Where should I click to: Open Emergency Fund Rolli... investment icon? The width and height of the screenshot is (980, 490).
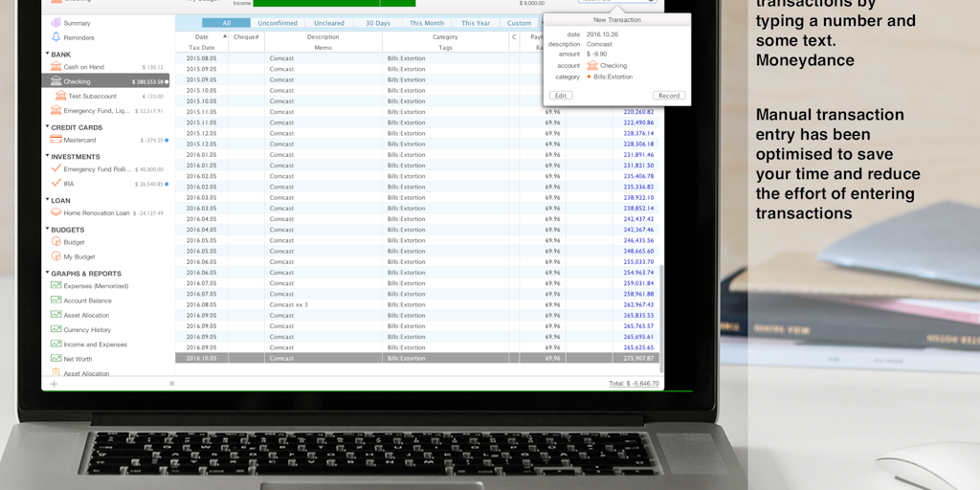(56, 168)
